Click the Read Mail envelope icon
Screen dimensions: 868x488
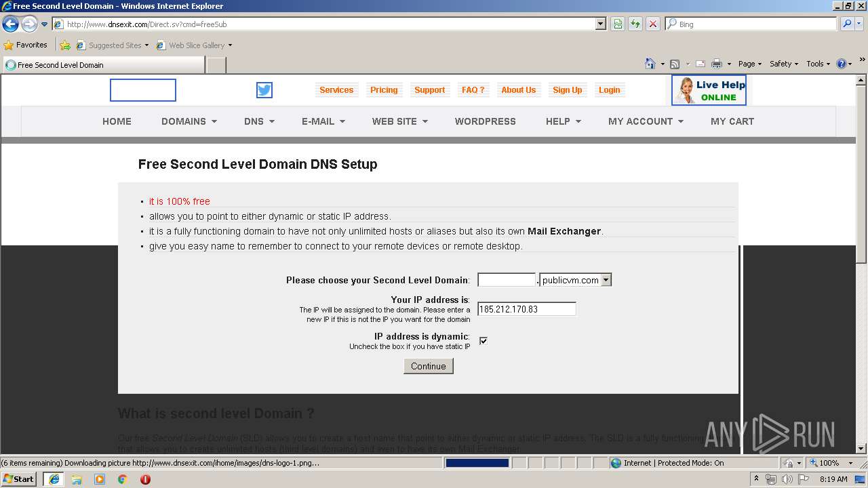(x=701, y=64)
